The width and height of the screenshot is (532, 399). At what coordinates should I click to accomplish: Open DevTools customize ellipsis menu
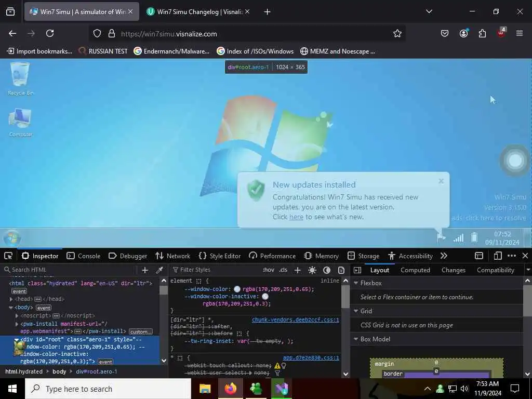tap(512, 256)
